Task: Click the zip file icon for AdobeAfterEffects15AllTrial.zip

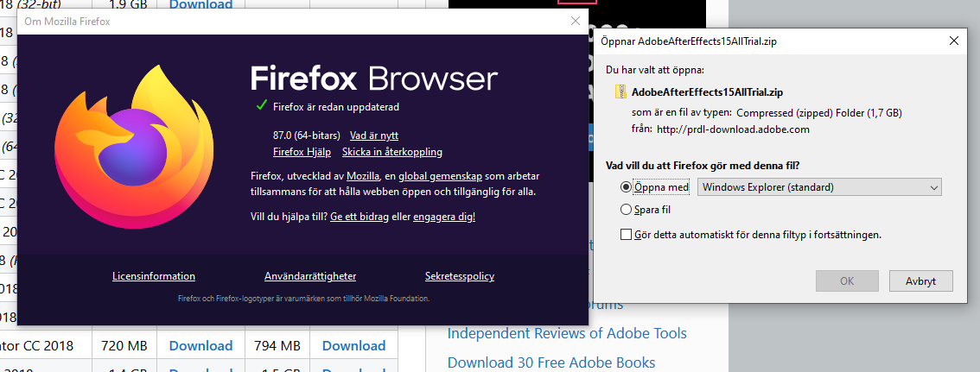Action: pyautogui.click(x=620, y=91)
